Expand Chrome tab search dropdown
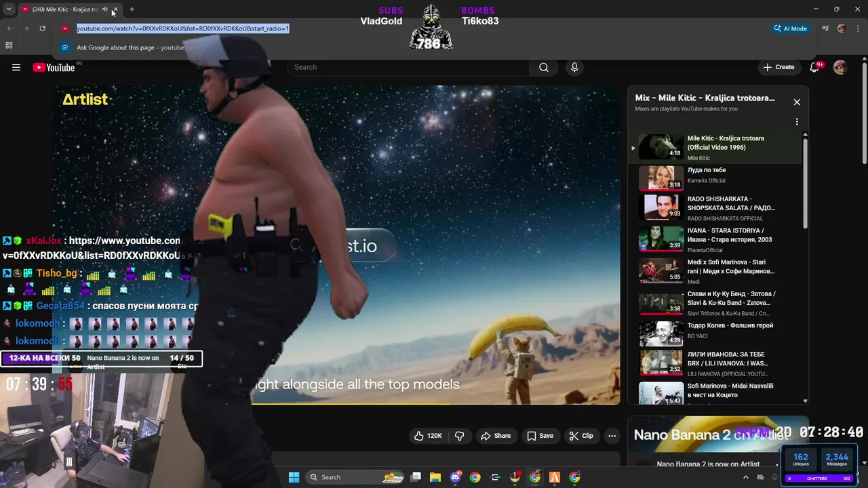This screenshot has width=868, height=488. coord(9,9)
